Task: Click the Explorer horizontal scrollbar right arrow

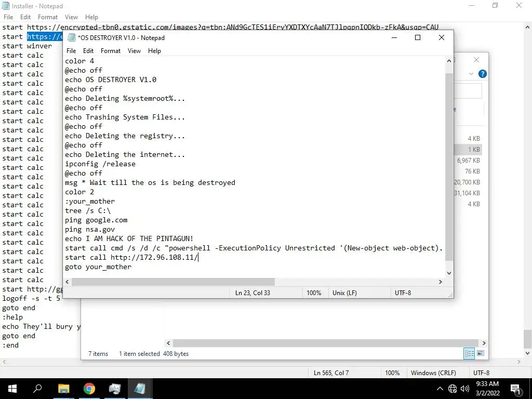Action: [484, 343]
